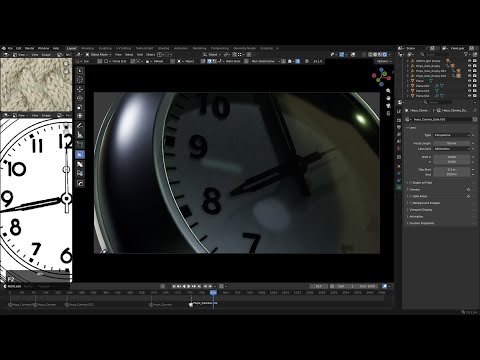Image resolution: width=480 pixels, height=360 pixels.
Task: Switch to the Layout workspace tab
Action: 71,48
